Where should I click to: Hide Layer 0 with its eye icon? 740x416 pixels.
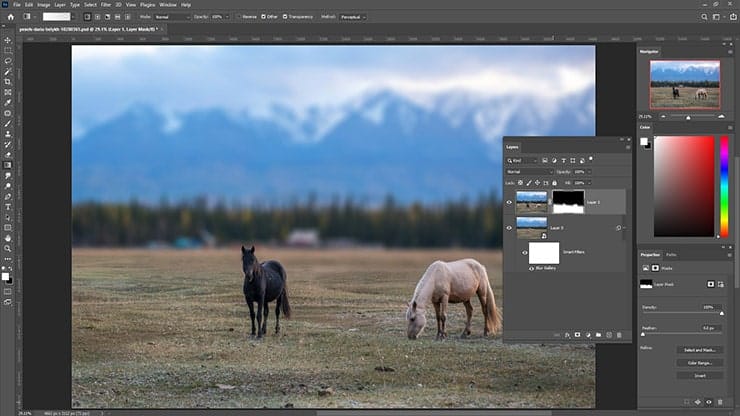point(509,228)
